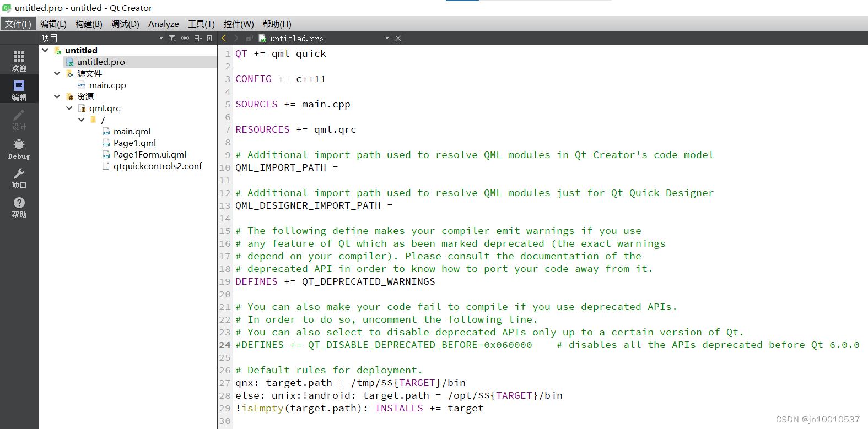Screen dimensions: 868x429
Task: Click the 'RESOURCES += qml.qrc' line
Action: [x=296, y=129]
